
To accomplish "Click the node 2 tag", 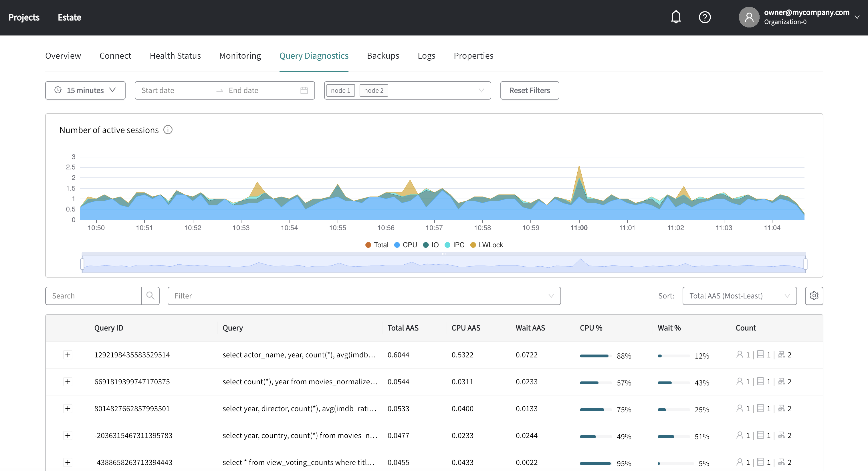I will [x=374, y=90].
